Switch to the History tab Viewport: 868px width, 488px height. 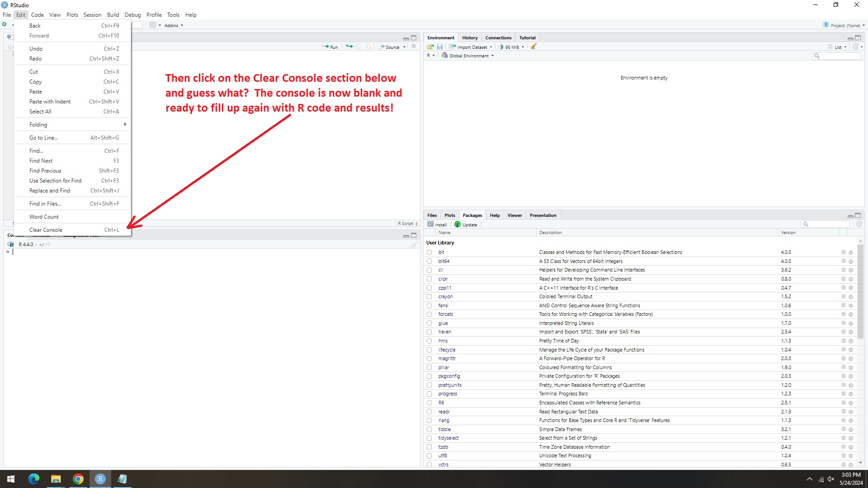pyautogui.click(x=470, y=38)
